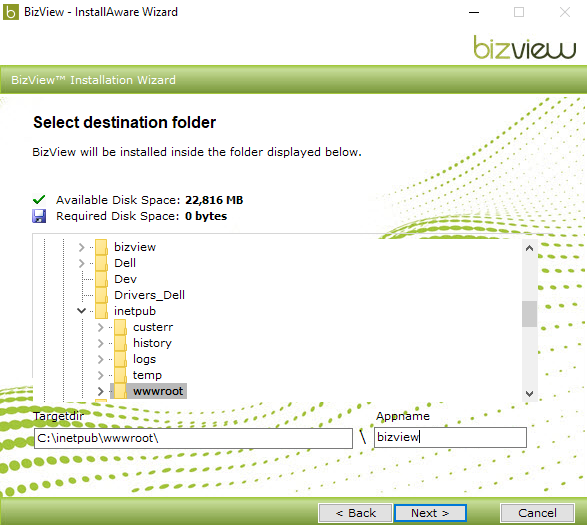This screenshot has height=525, width=587.
Task: Click the bizview folder icon in tree
Action: (101, 247)
